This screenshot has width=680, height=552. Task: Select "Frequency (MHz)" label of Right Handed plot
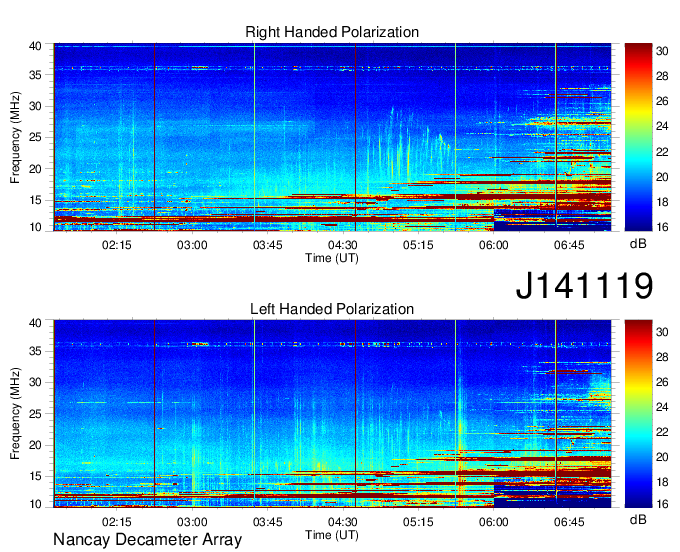pos(15,137)
